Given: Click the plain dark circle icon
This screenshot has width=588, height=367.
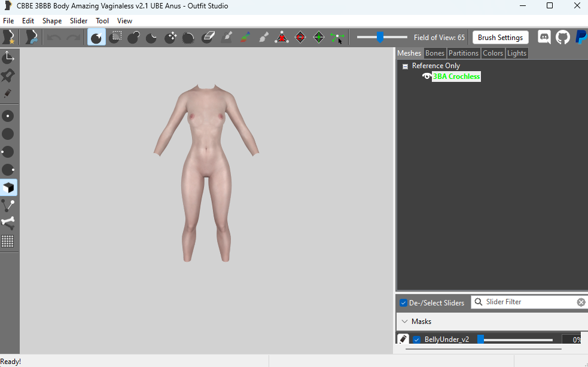Looking at the screenshot, I should click(8, 134).
